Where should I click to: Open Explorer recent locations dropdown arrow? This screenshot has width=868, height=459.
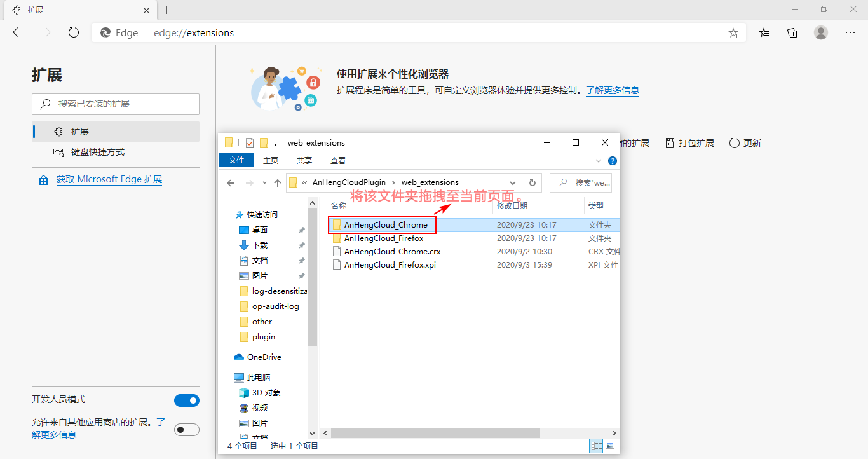coord(264,183)
